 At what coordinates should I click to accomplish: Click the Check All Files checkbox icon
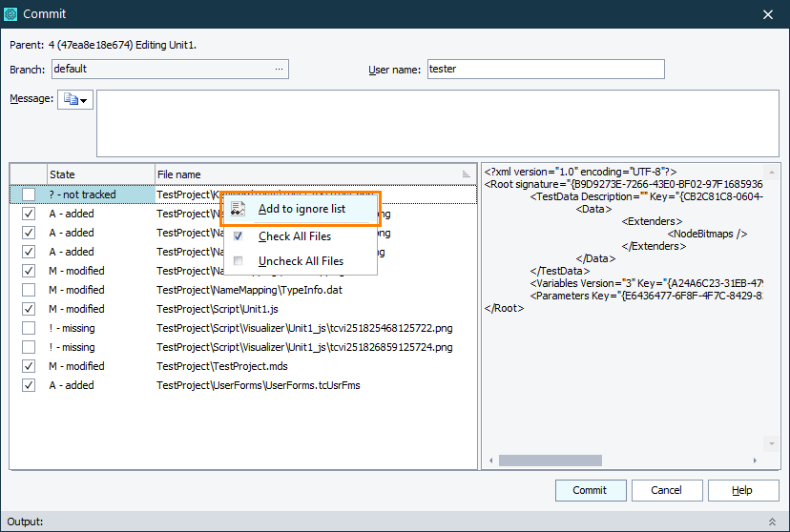[239, 235]
